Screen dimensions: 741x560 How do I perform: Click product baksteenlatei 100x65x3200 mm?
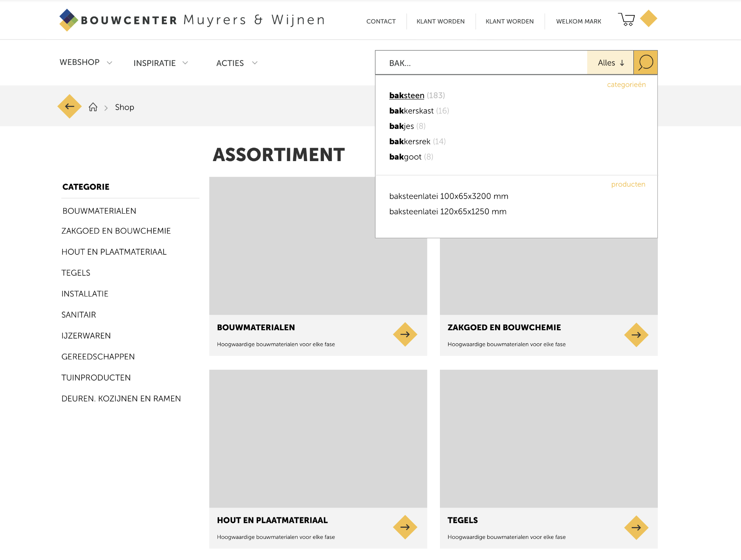[x=448, y=196]
